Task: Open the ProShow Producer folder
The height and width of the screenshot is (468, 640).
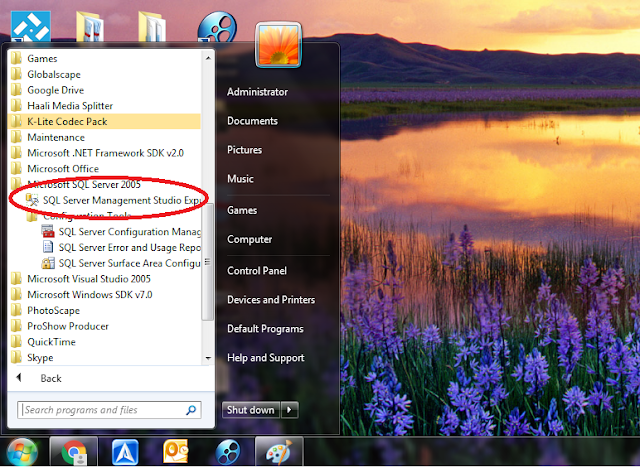Action: [x=104, y=326]
